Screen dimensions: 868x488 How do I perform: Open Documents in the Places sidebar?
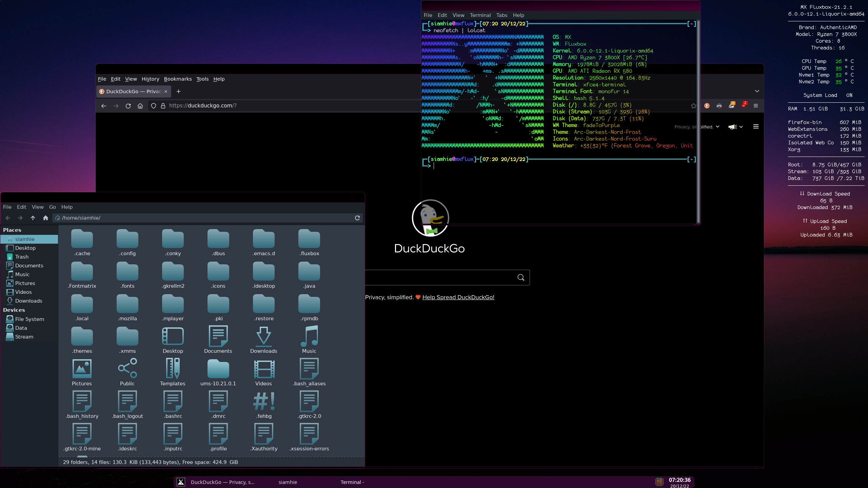pyautogui.click(x=29, y=266)
